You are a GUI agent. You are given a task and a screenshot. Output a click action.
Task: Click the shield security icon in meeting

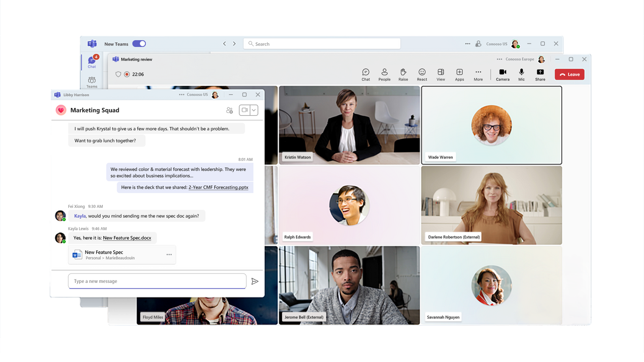[x=118, y=74]
